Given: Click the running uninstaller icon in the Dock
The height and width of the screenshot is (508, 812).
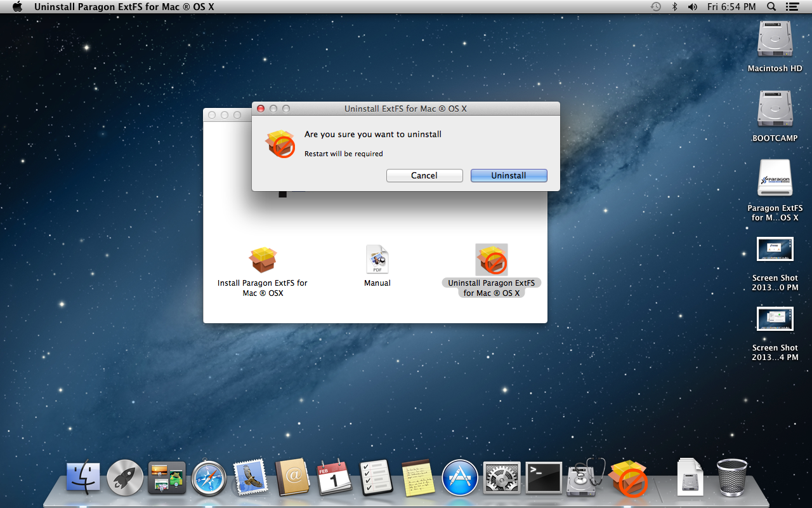Looking at the screenshot, I should 628,478.
